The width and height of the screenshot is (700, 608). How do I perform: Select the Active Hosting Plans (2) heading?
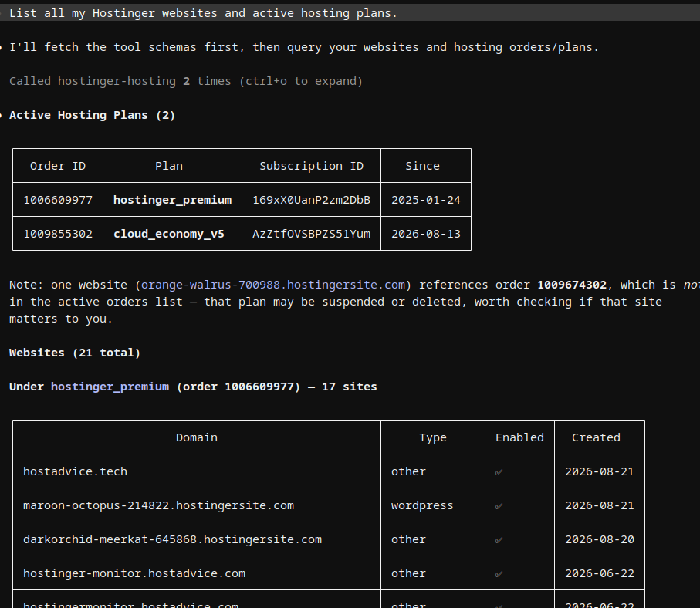tap(92, 115)
